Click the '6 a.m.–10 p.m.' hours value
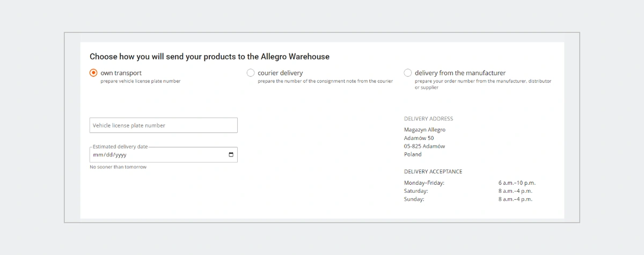644x255 pixels. [517, 183]
